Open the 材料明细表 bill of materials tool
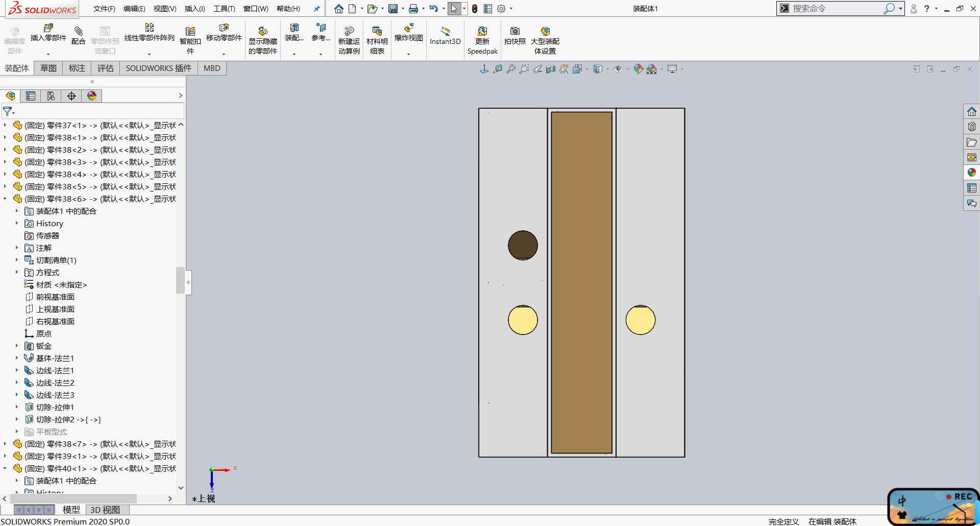Viewport: 980px width, 526px height. [377, 40]
